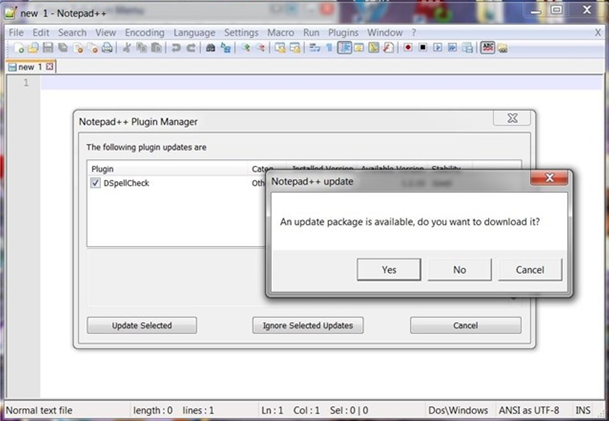This screenshot has width=609, height=421.
Task: Click the Close document toolbar icon
Action: point(78,48)
